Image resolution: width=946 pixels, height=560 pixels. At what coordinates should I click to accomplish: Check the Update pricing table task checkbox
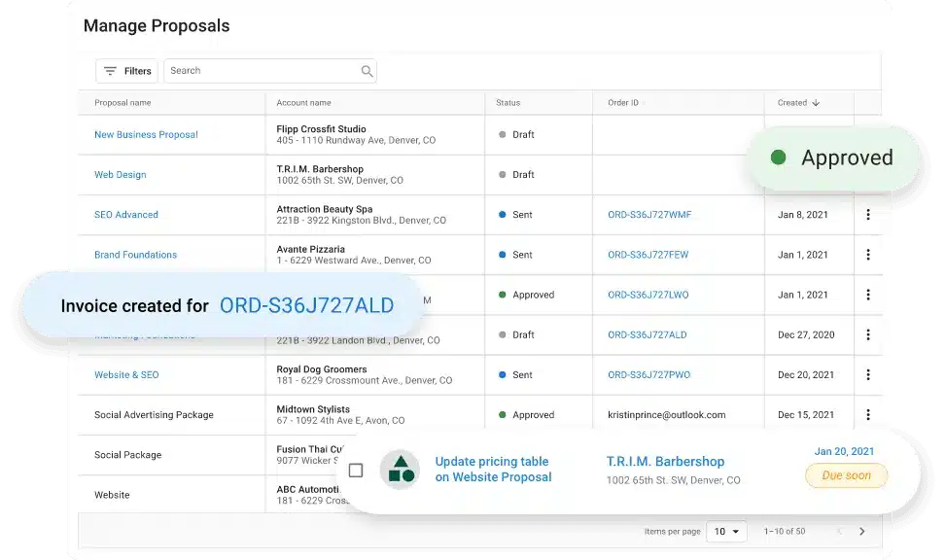(x=356, y=471)
